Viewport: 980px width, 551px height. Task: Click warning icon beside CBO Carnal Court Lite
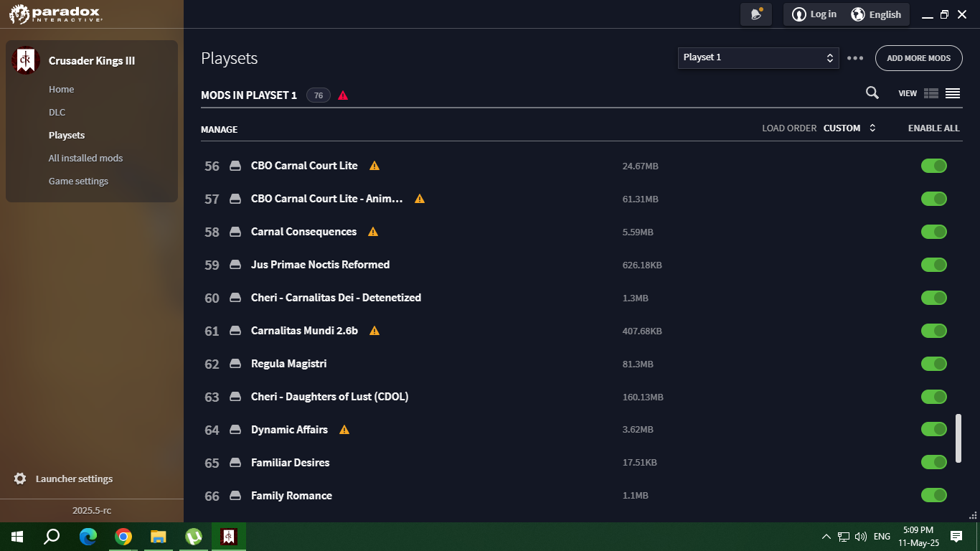point(374,166)
